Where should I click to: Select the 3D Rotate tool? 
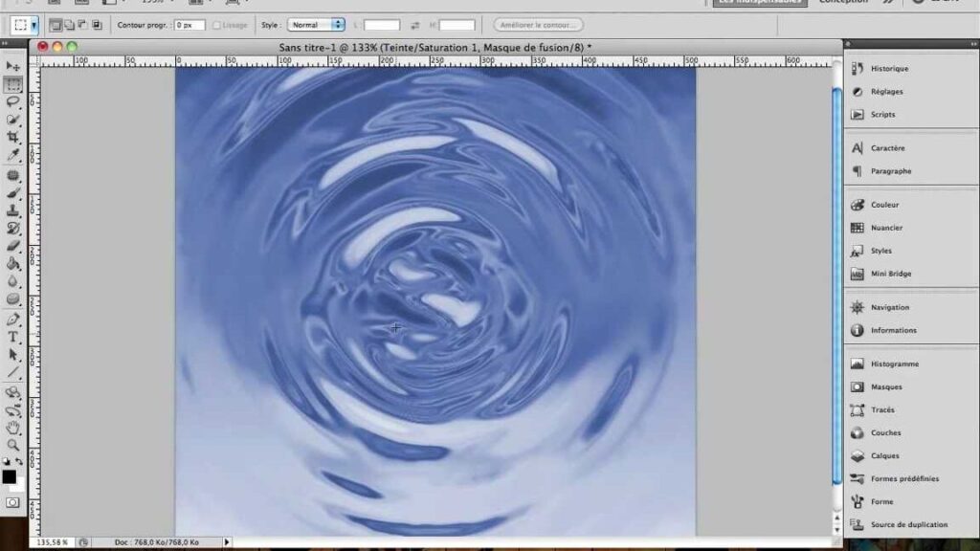click(12, 393)
